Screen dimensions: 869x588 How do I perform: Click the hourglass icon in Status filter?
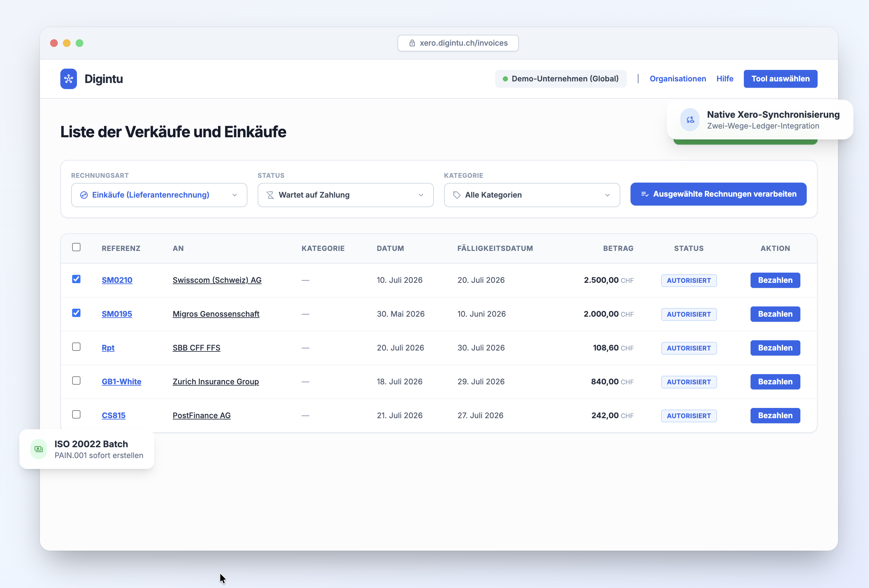point(270,195)
